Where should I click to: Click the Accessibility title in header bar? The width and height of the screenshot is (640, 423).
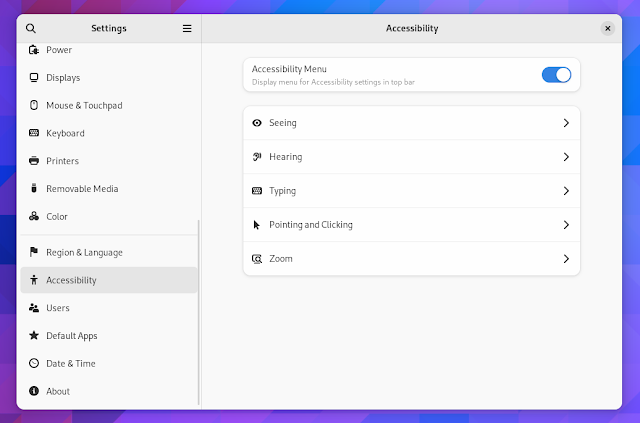[x=412, y=28]
